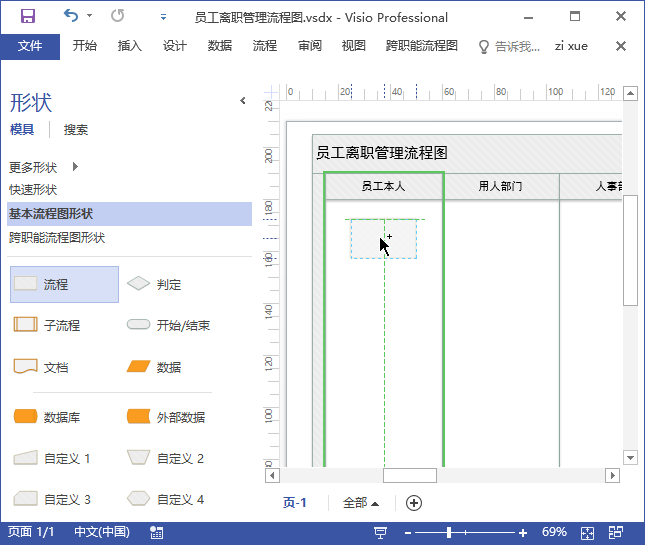Open the 跨职能流程图 ribbon tab

pyautogui.click(x=422, y=46)
